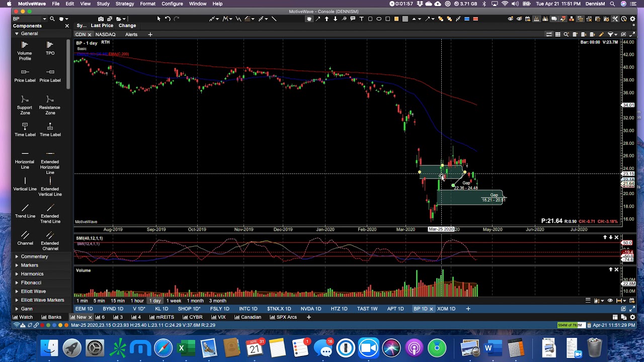Image resolution: width=644 pixels, height=362 pixels.
Task: Add a new watchlist tab with plus
Action: (150, 34)
